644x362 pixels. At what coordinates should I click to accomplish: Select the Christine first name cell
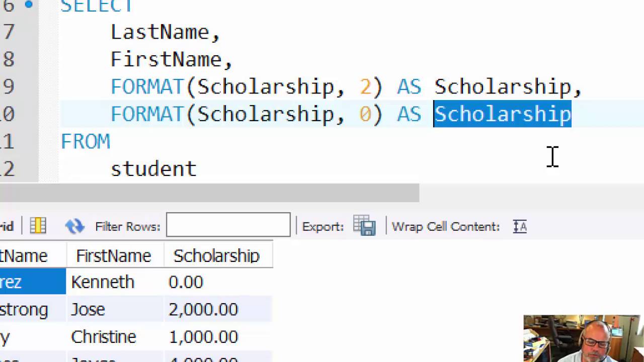115,336
